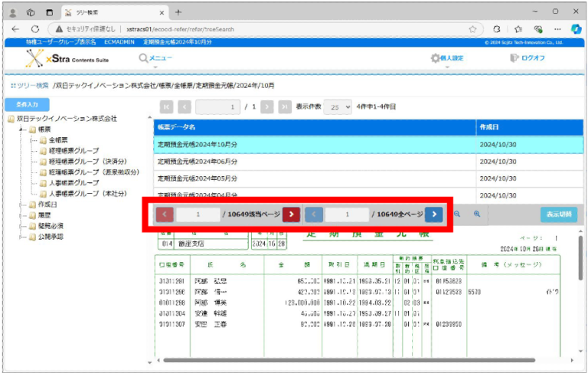
Task: Jump to last page of results list
Action: coord(285,107)
